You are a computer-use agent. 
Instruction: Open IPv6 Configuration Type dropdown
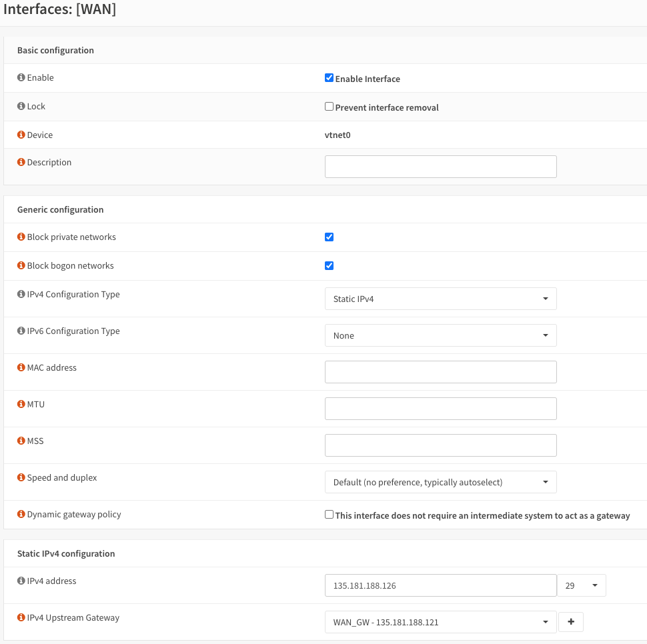(441, 335)
